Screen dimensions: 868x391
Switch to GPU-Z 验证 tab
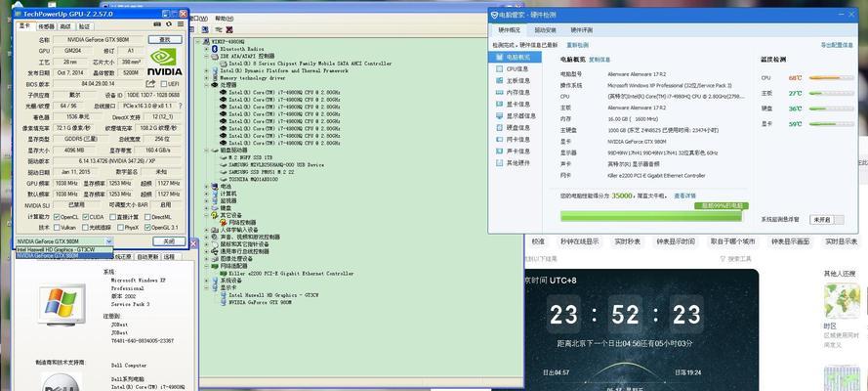pyautogui.click(x=84, y=26)
